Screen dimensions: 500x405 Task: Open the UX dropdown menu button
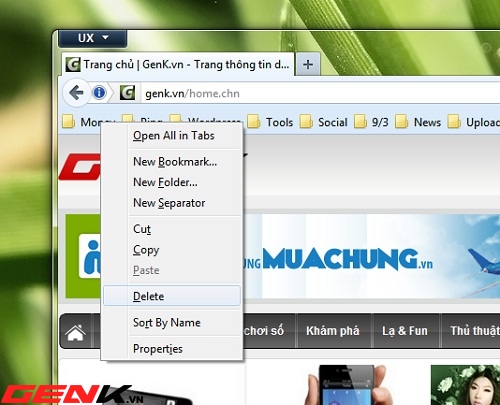tap(93, 38)
